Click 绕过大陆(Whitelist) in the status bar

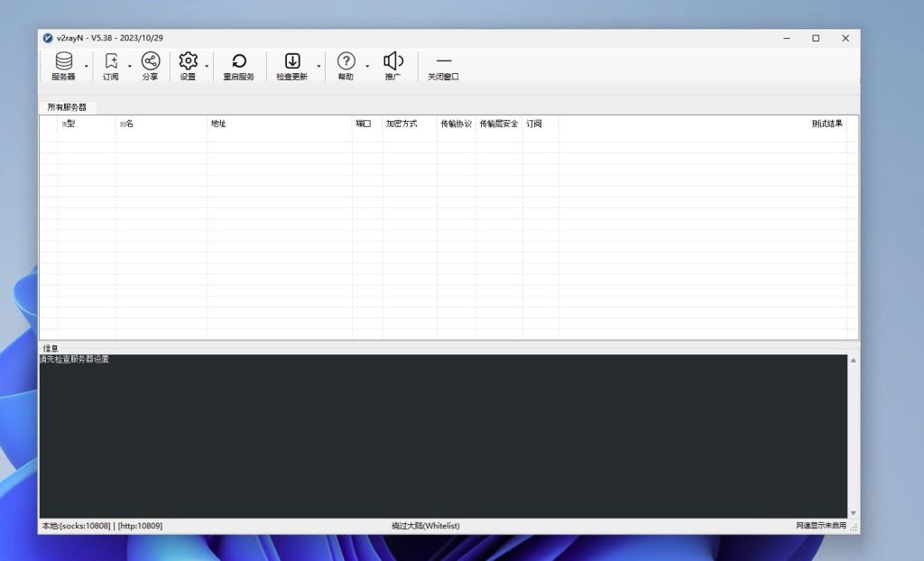(x=426, y=526)
